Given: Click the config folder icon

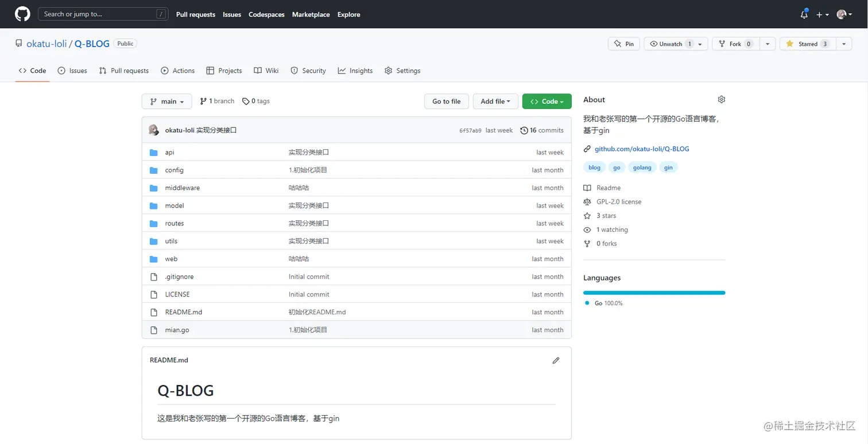Looking at the screenshot, I should pyautogui.click(x=153, y=170).
